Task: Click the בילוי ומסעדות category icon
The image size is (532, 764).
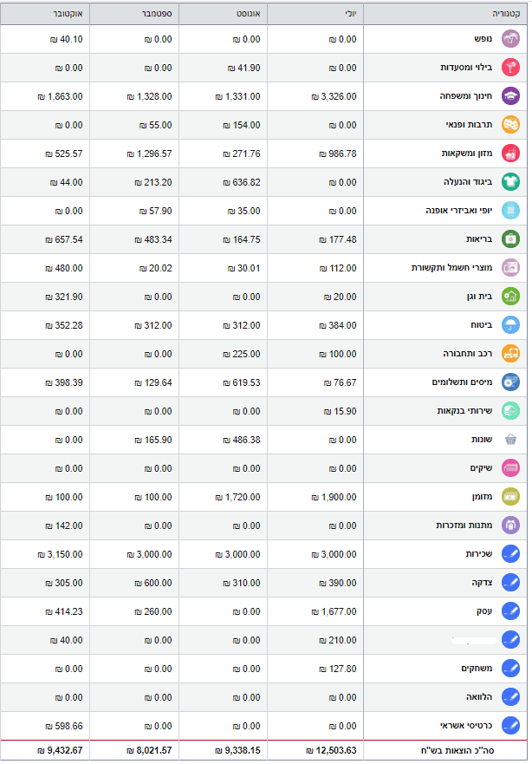Action: coord(511,68)
